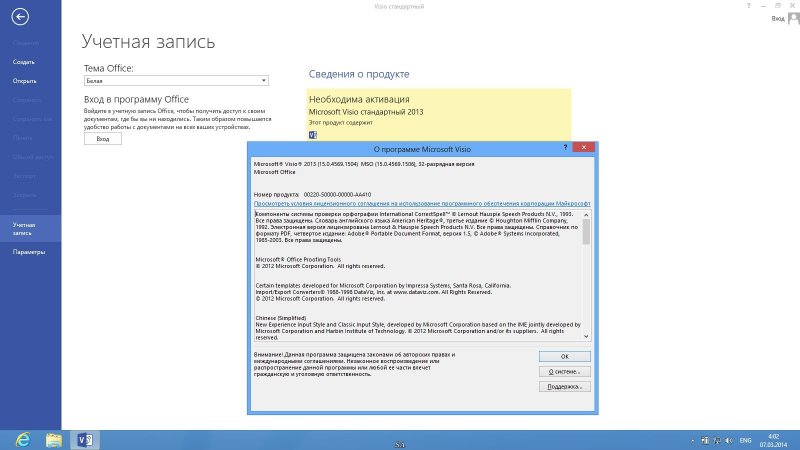Open the Тема Office dropdown
800x450 pixels.
pos(176,81)
